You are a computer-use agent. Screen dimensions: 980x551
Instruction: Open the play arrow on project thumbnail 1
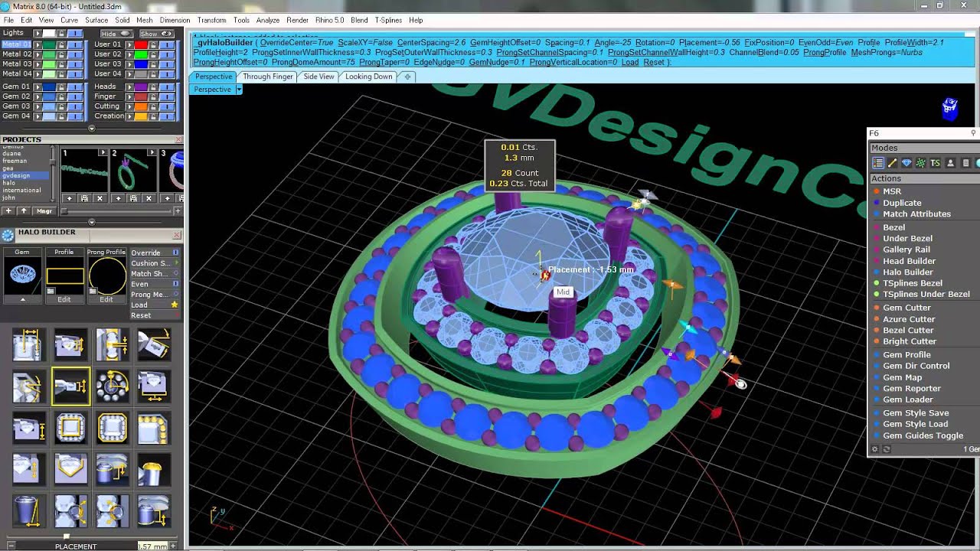[102, 153]
